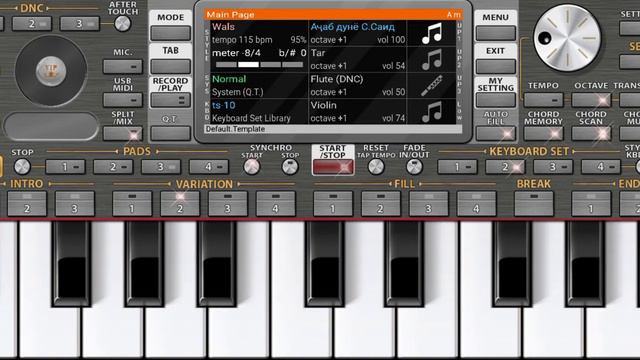This screenshot has height=360, width=640.
Task: Select the Normal System (Q.T.) entry
Action: 259,86
